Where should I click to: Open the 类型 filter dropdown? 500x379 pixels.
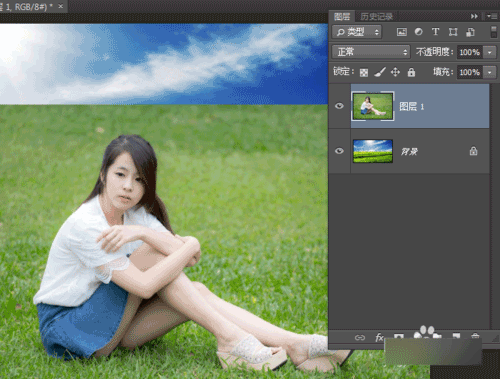357,32
